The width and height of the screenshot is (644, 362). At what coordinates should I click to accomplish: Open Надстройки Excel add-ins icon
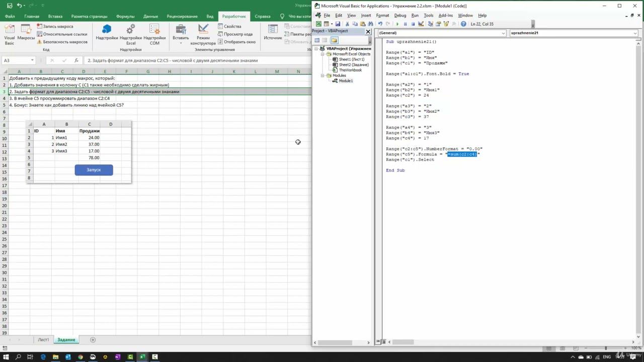point(131,34)
